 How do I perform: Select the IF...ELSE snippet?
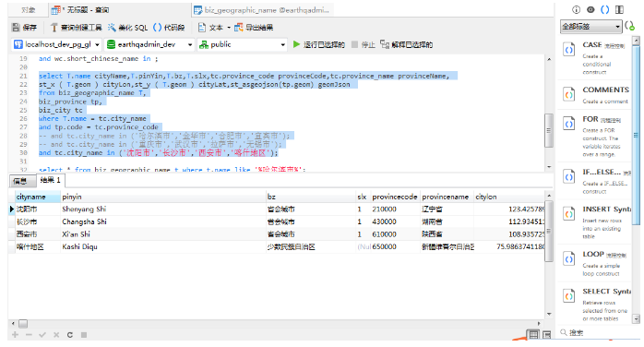click(x=595, y=181)
